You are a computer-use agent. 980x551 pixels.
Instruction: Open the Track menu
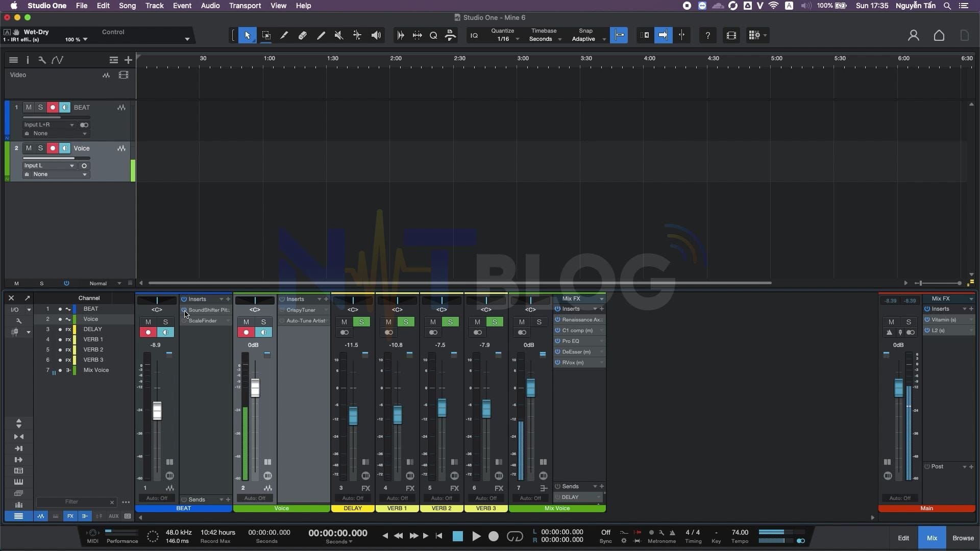pyautogui.click(x=154, y=6)
